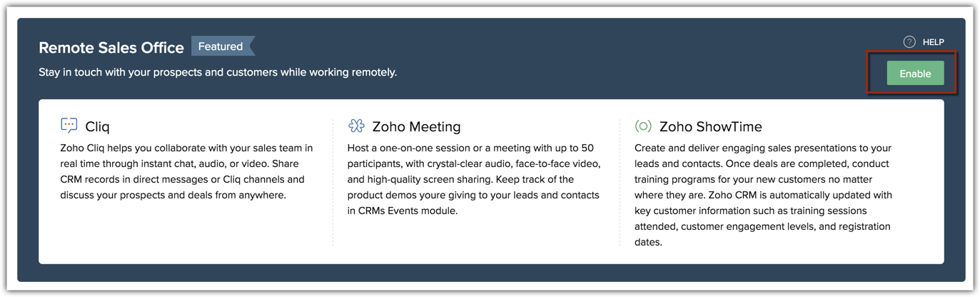Click the 'Create and deliver engaging' paragraph
The height and width of the screenshot is (297, 980).
coord(762,194)
